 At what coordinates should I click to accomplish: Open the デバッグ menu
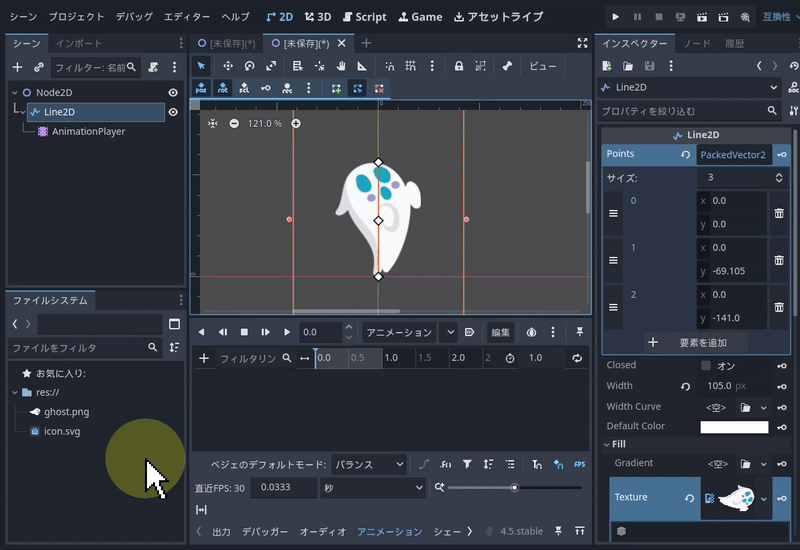click(134, 17)
